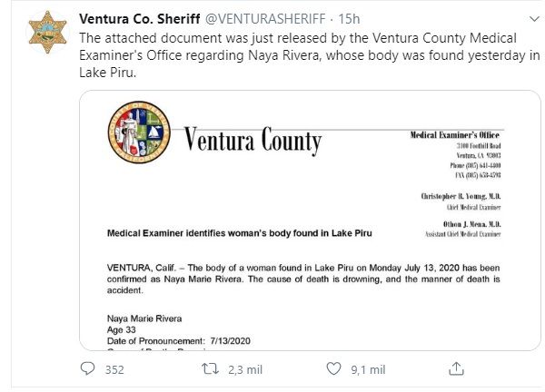Open the share upload icon
This screenshot has width=545, height=392.
click(x=456, y=368)
